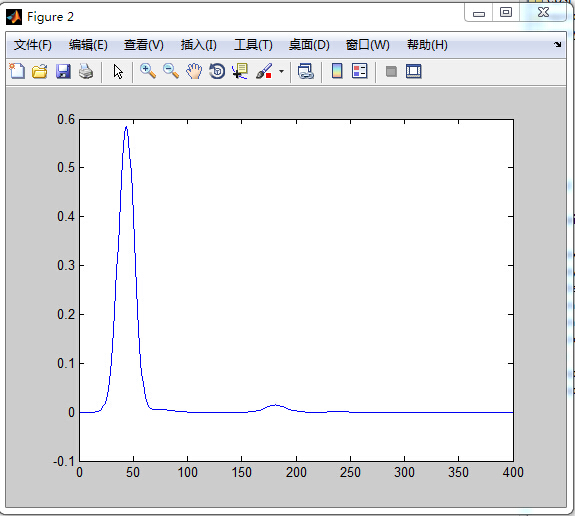Viewport: 575px width, 516px height.
Task: Toggle the Brush data tool
Action: (x=264, y=71)
